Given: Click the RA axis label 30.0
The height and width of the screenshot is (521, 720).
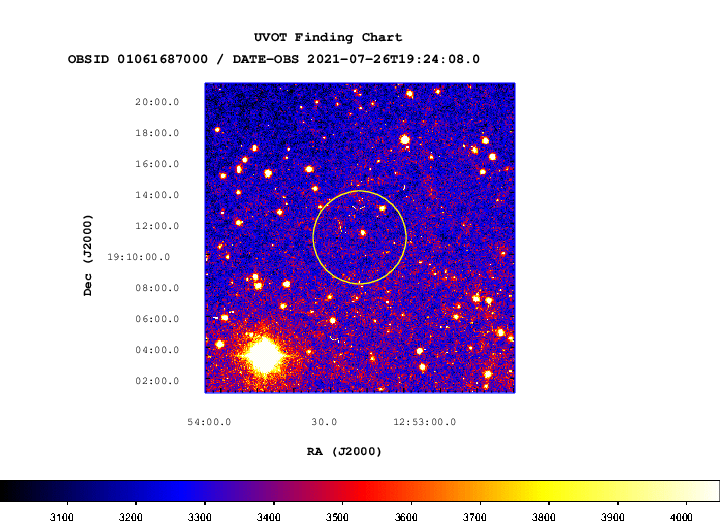Looking at the screenshot, I should click(x=324, y=422).
